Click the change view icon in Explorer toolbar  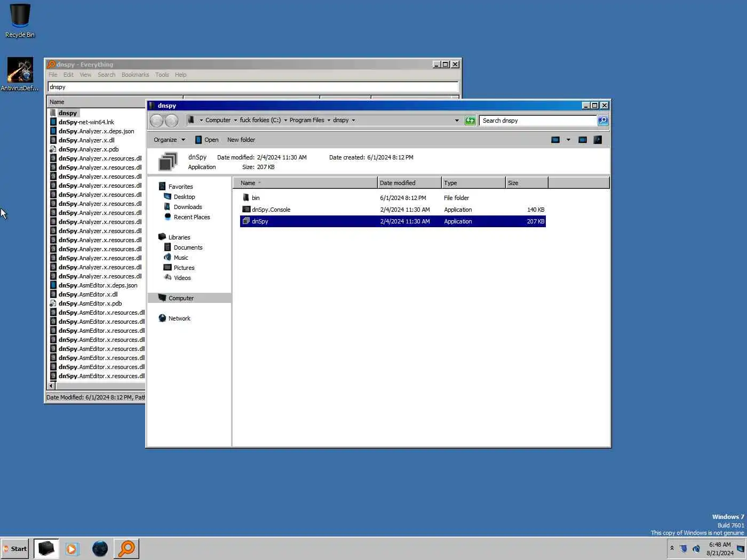pyautogui.click(x=555, y=140)
